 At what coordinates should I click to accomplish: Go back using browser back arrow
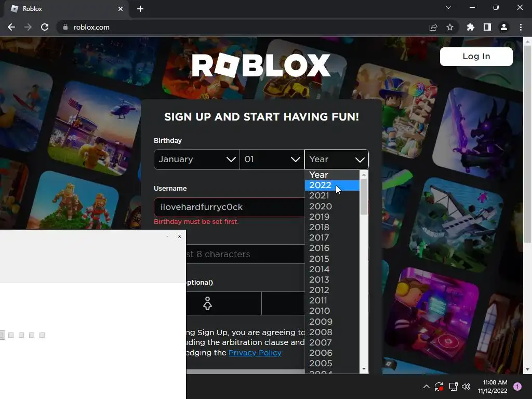[x=11, y=27]
